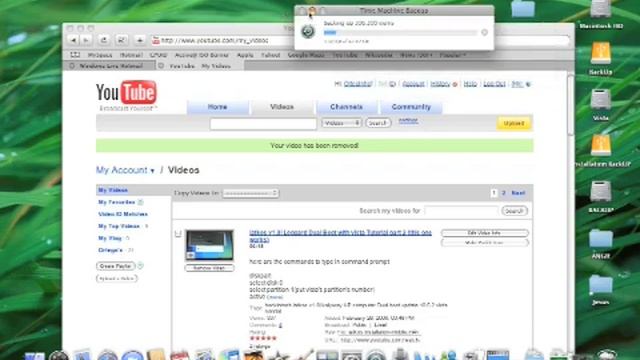Open the Wikipedia bookmark in the bookmarks bar
640x360 pixels.
click(x=378, y=55)
